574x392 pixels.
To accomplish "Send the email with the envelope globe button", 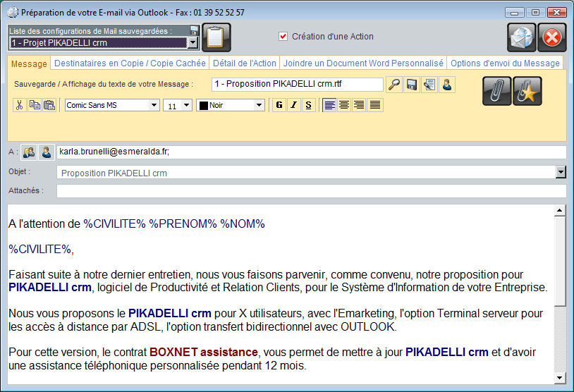I will pyautogui.click(x=522, y=37).
